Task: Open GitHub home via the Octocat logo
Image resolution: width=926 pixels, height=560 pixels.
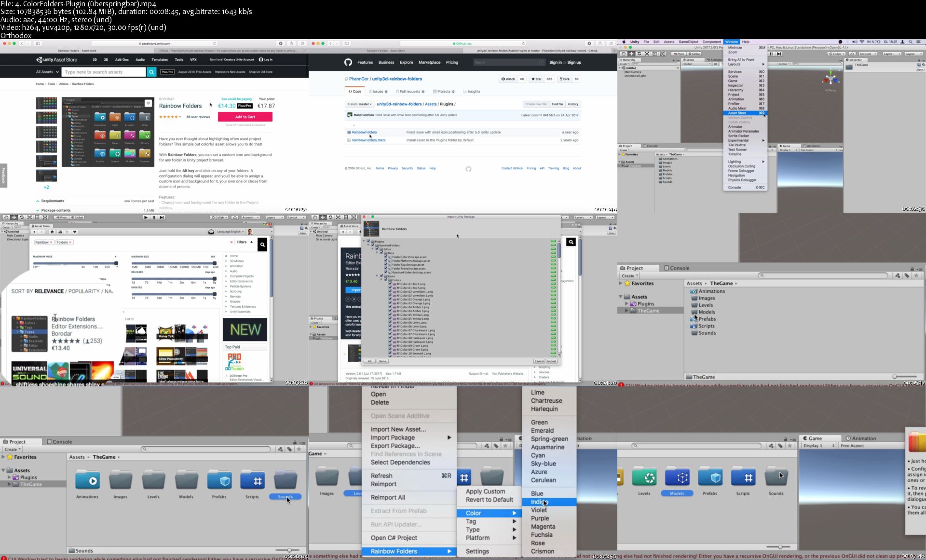Action: (348, 62)
